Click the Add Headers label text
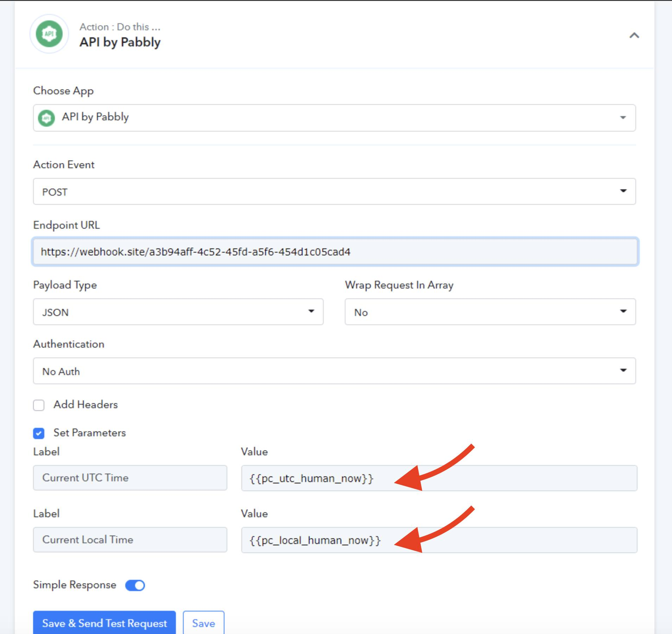The width and height of the screenshot is (672, 634). (85, 405)
